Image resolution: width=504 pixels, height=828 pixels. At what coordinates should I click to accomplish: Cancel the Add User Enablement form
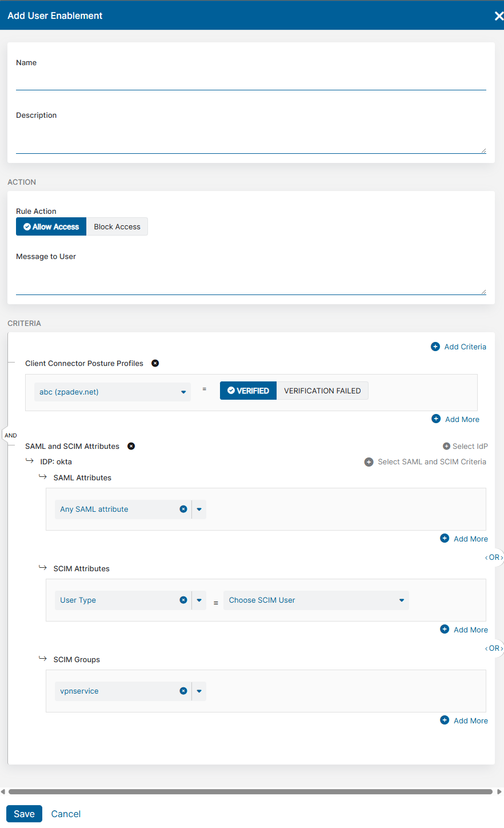(66, 813)
